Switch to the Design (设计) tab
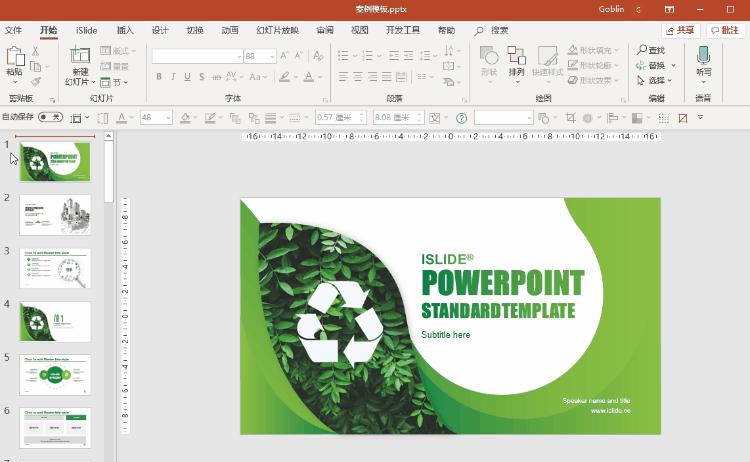 [160, 31]
